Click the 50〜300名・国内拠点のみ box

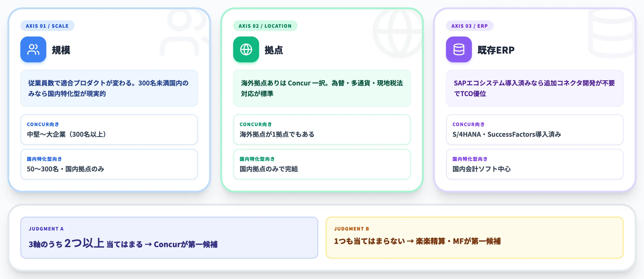[109, 164]
